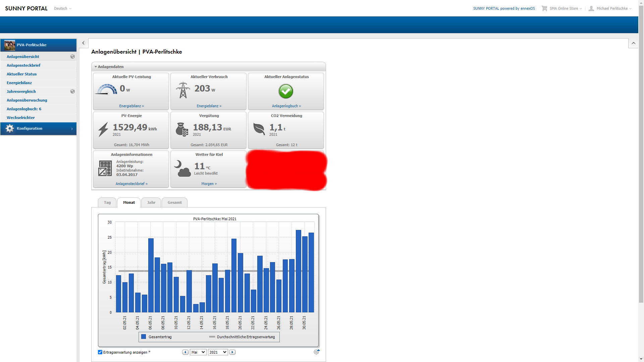Click the SMA Online Store cart icon
This screenshot has height=362, width=644.
tap(544, 8)
